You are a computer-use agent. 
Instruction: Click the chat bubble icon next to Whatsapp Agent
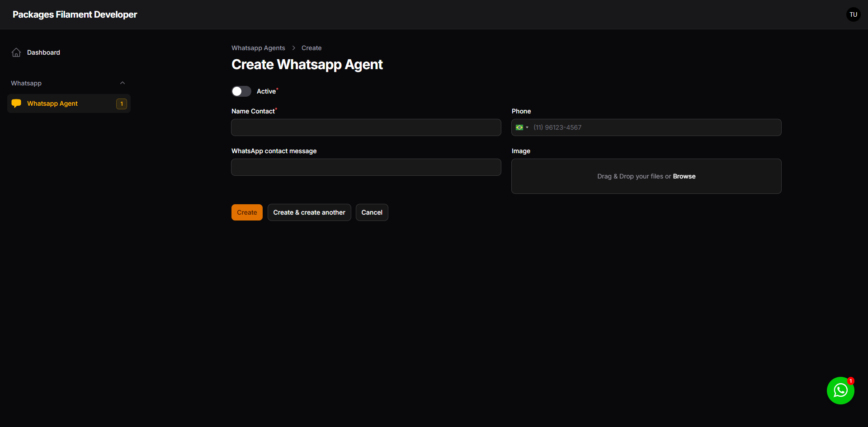[16, 103]
